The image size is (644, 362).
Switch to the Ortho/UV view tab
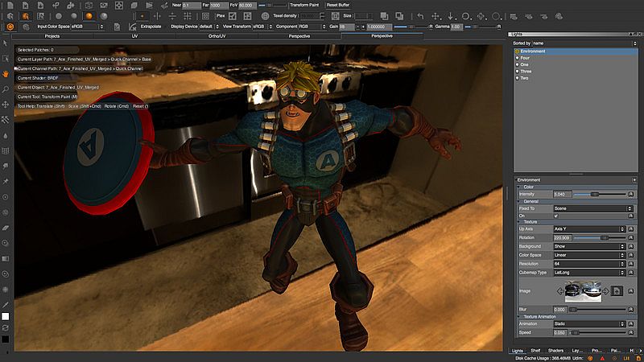click(217, 36)
